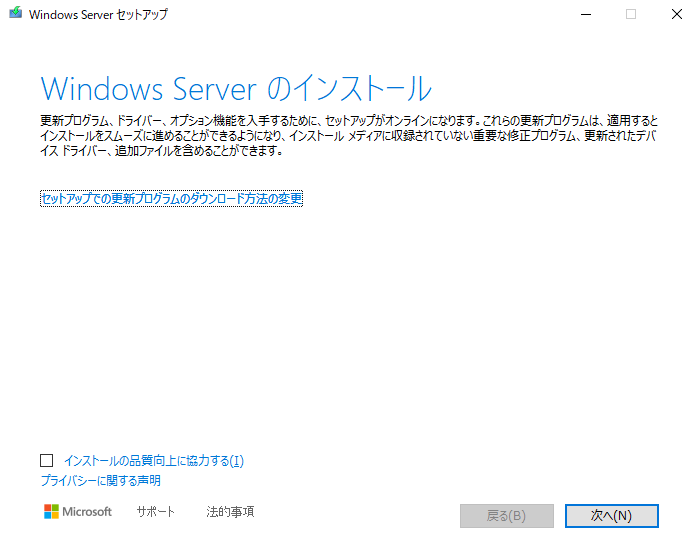
Task: Minimize the setup window
Action: [x=584, y=14]
